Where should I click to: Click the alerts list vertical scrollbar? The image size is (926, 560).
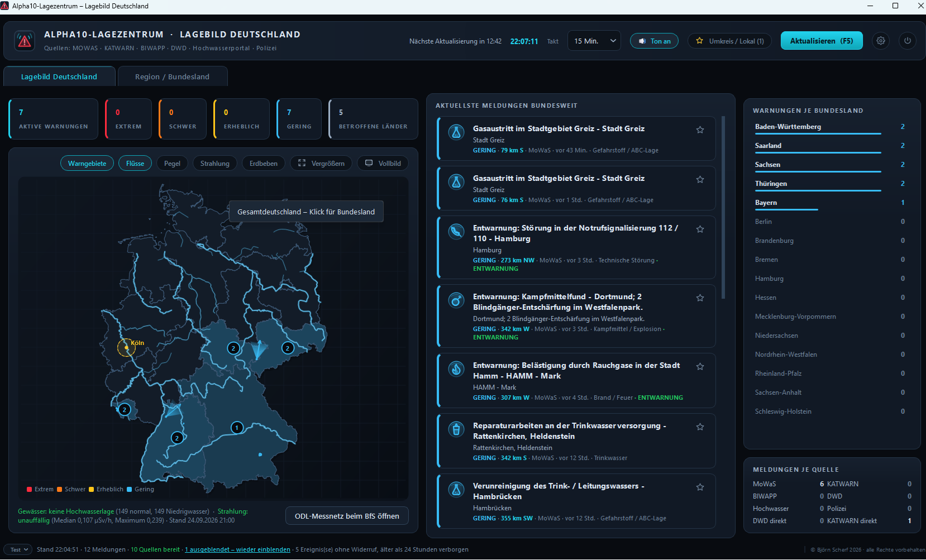tap(723, 208)
